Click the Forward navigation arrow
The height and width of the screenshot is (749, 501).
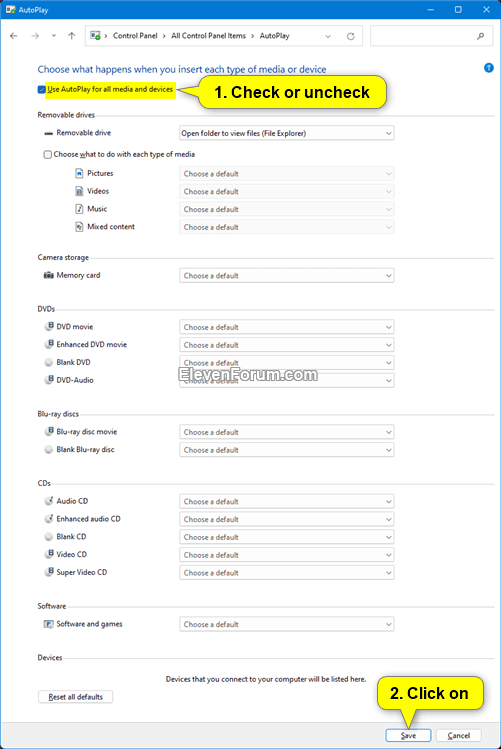coord(35,36)
